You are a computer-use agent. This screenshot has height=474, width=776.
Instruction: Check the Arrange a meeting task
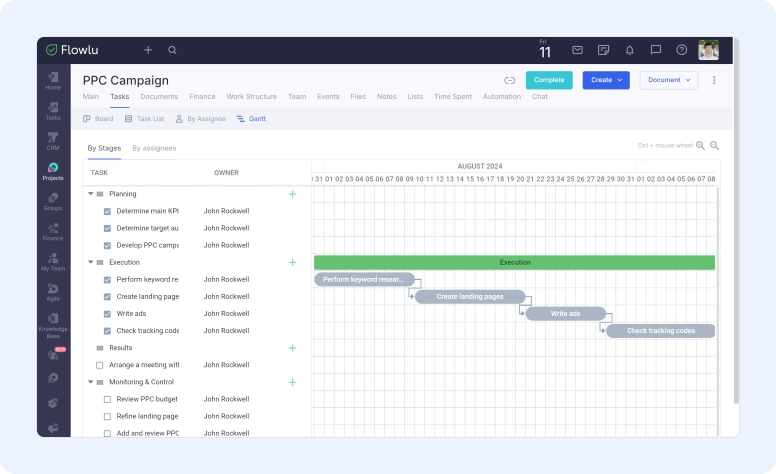click(99, 365)
